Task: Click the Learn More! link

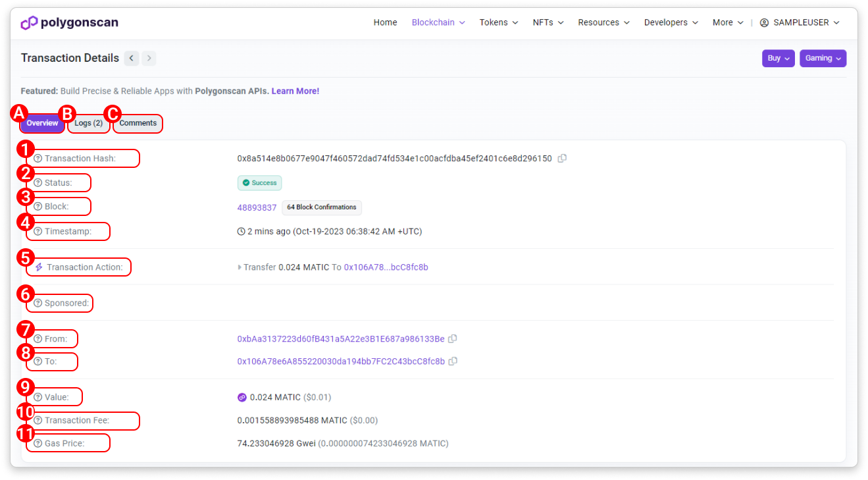Action: point(295,91)
